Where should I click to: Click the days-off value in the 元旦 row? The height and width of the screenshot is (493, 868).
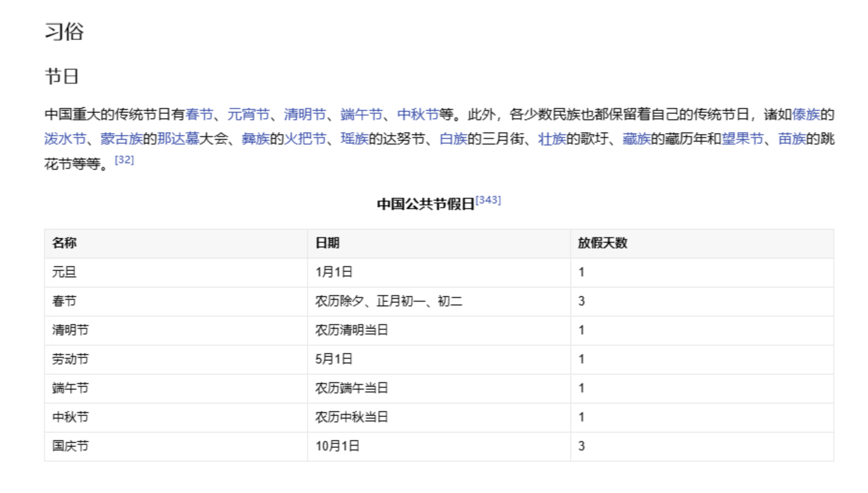(702, 272)
